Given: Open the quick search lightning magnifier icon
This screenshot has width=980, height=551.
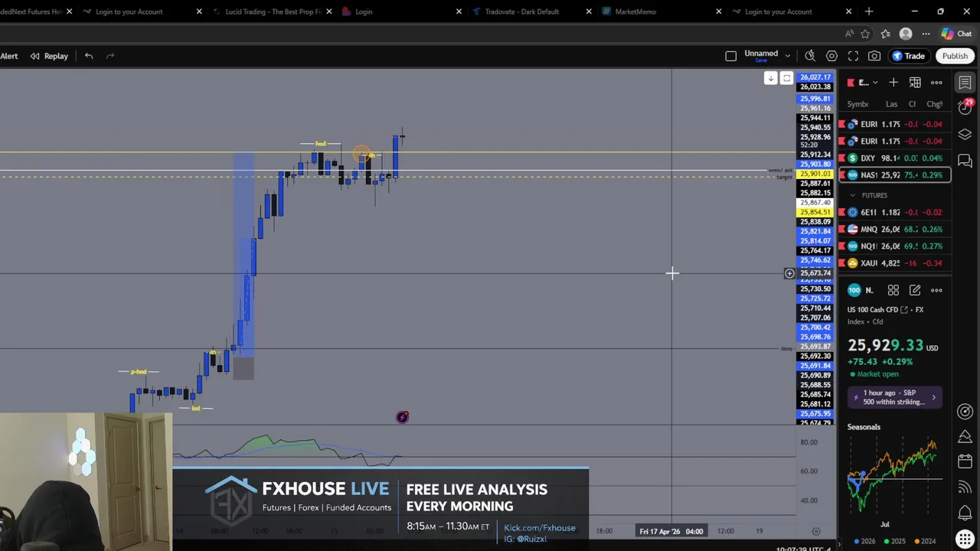Looking at the screenshot, I should (x=810, y=56).
